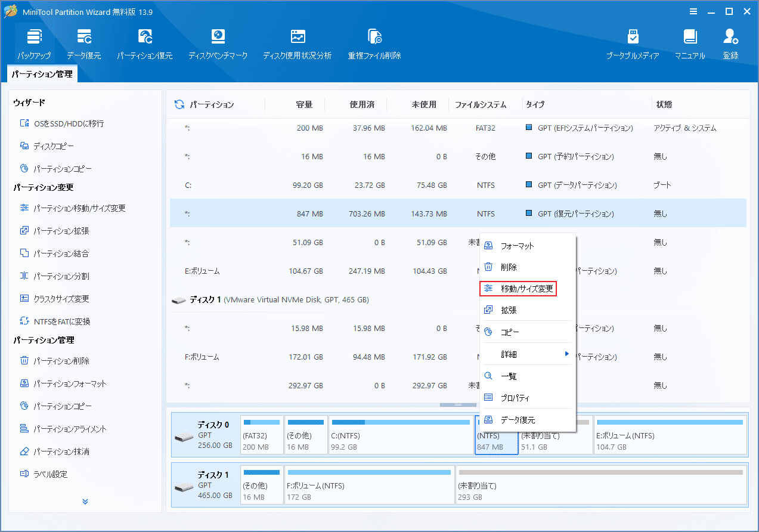Click パーティション移動/サイズ変更 in the sidebar
759x532 pixels.
point(73,208)
